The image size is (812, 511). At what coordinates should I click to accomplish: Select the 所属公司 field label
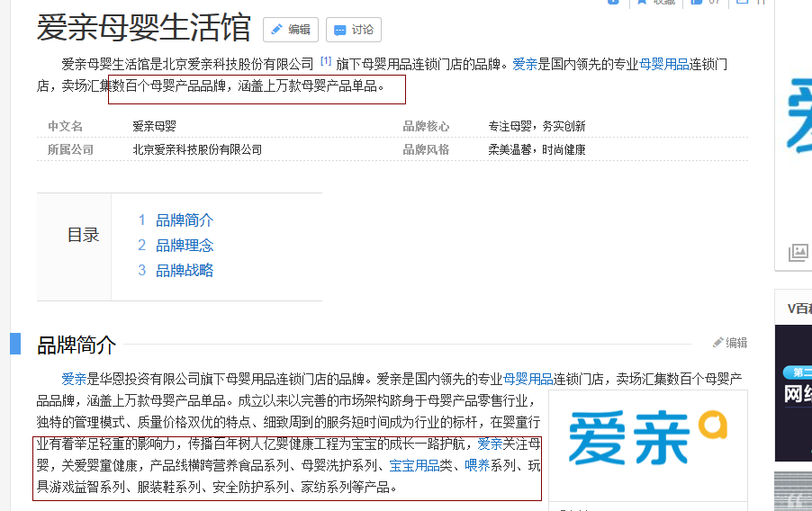pyautogui.click(x=70, y=149)
